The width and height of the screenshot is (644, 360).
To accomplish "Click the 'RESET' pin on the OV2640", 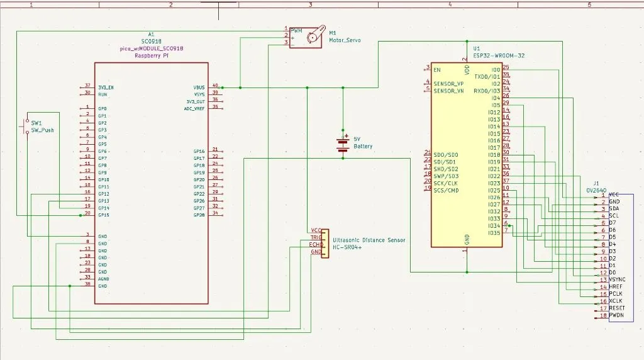I will [x=616, y=308].
